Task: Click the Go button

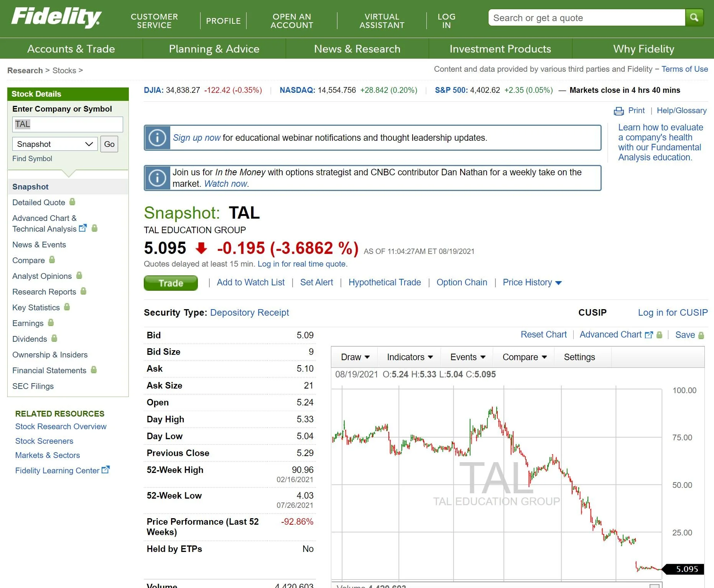Action: tap(109, 144)
